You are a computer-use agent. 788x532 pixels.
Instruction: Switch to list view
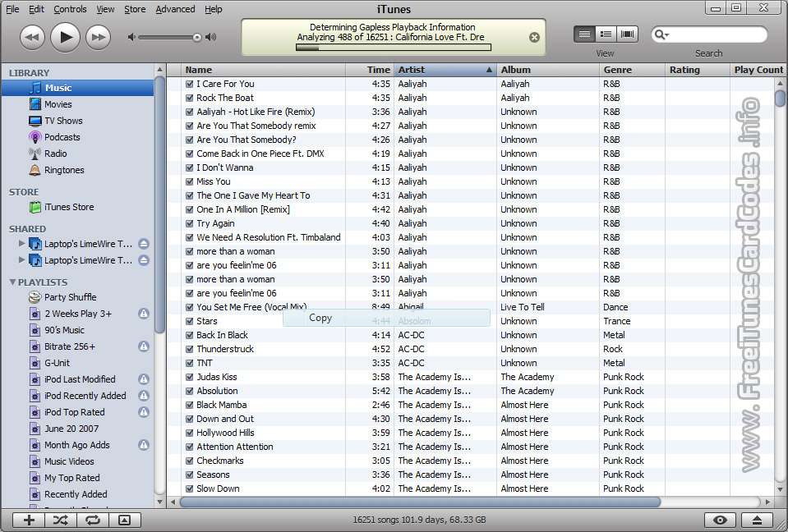(584, 34)
